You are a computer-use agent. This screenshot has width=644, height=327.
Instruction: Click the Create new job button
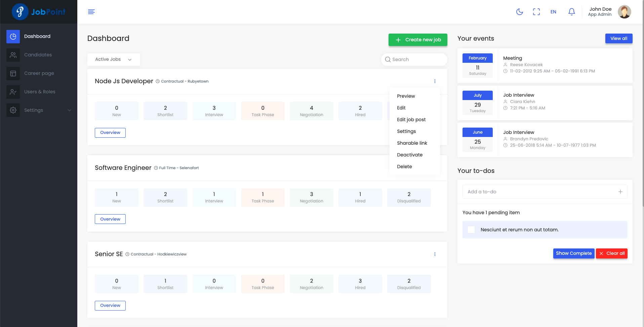click(x=418, y=40)
